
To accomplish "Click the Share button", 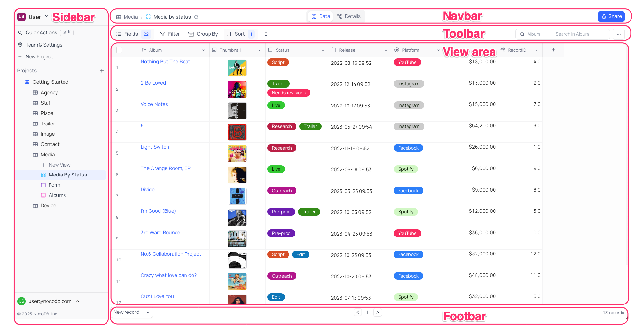I will coord(611,16).
